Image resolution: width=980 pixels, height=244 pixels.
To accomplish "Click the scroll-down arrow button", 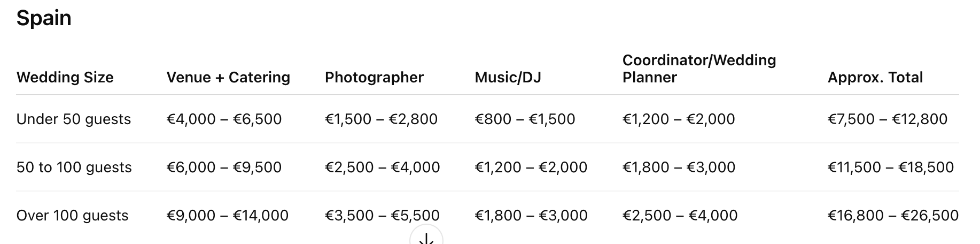I will (x=426, y=237).
